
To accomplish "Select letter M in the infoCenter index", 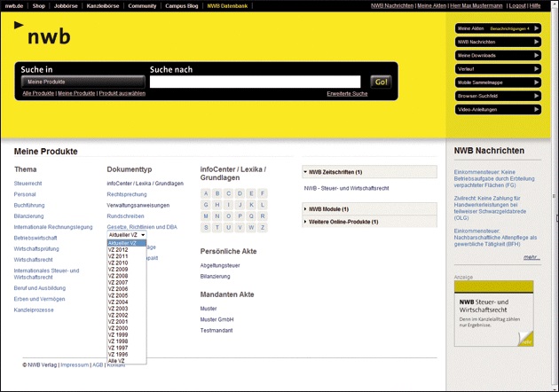I will click(206, 216).
